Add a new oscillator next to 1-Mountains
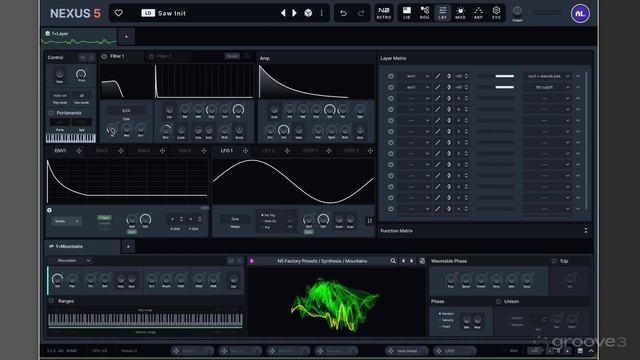Viewport: 640px width, 360px height. (128, 247)
